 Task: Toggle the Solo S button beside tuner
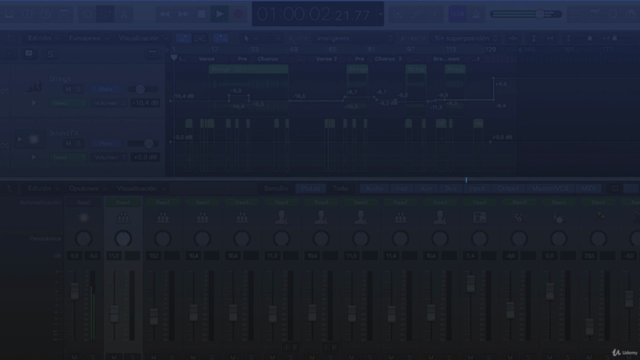pyautogui.click(x=435, y=14)
